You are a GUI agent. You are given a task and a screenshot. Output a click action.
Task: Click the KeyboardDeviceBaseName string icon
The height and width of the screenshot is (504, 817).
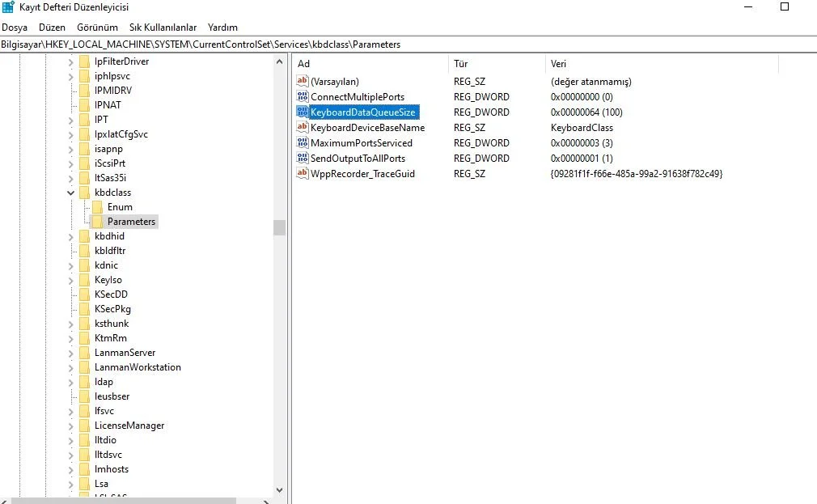click(x=303, y=127)
